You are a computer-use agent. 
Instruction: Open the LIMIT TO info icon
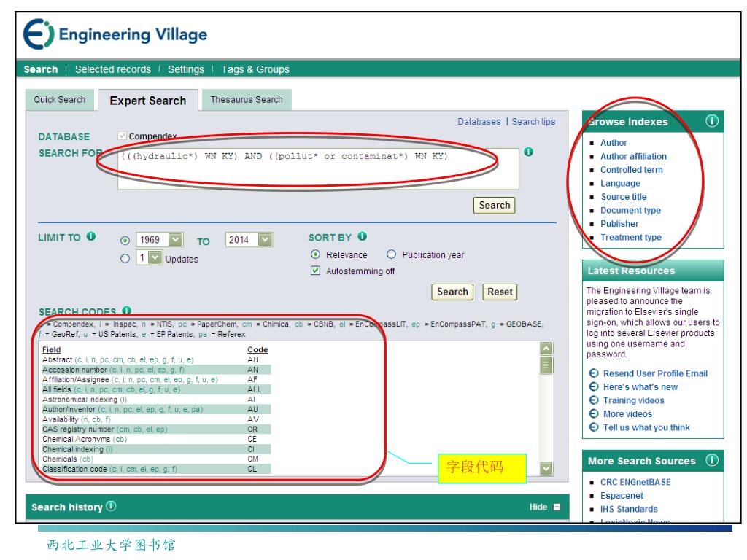(91, 236)
